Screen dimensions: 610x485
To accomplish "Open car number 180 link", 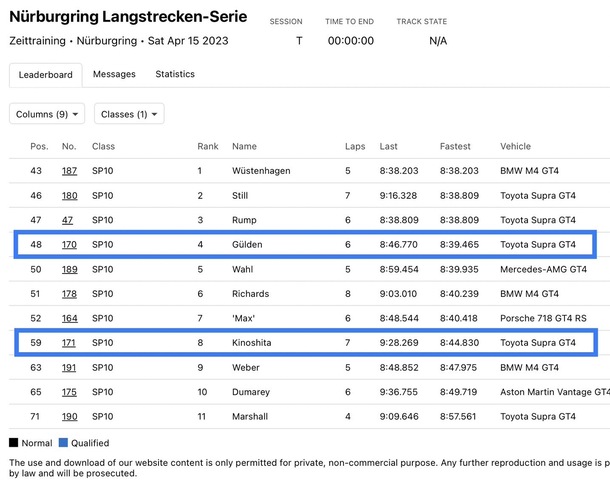I will coord(69,196).
